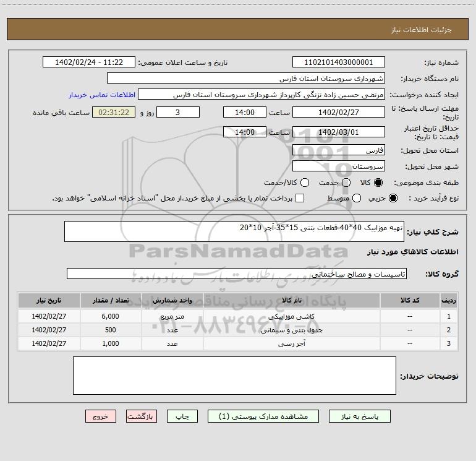Select the خدمت radio button
476x461 pixels.
click(346, 183)
